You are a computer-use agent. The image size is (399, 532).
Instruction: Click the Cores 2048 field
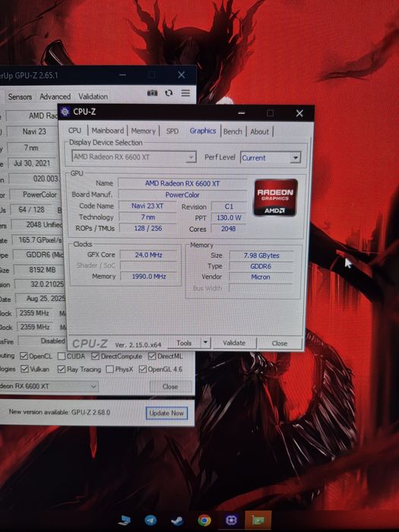pyautogui.click(x=229, y=229)
